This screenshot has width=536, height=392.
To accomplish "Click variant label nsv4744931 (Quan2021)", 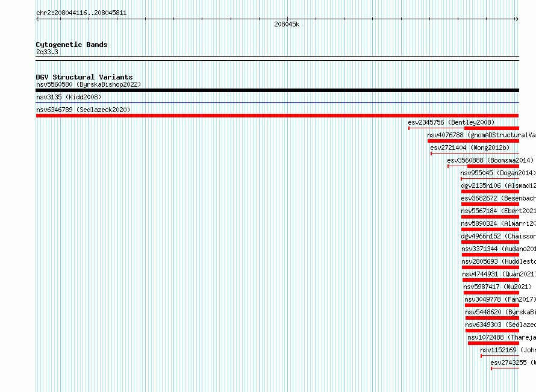I will [x=499, y=274].
